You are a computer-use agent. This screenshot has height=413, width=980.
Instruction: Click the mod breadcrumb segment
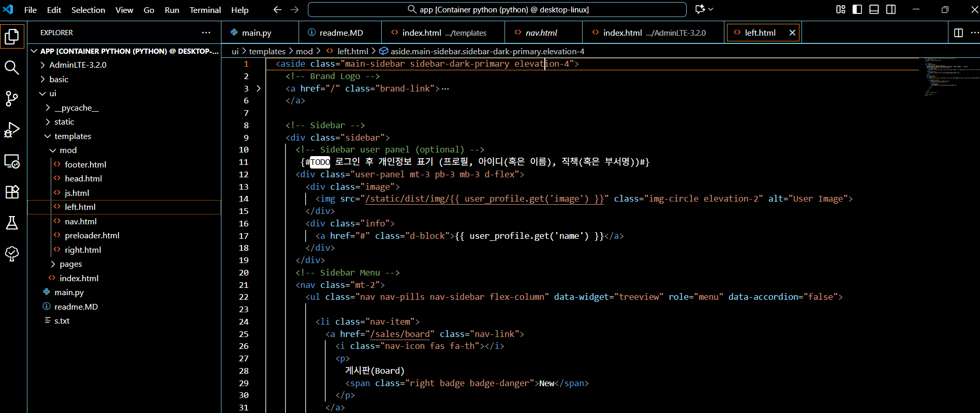pos(304,51)
